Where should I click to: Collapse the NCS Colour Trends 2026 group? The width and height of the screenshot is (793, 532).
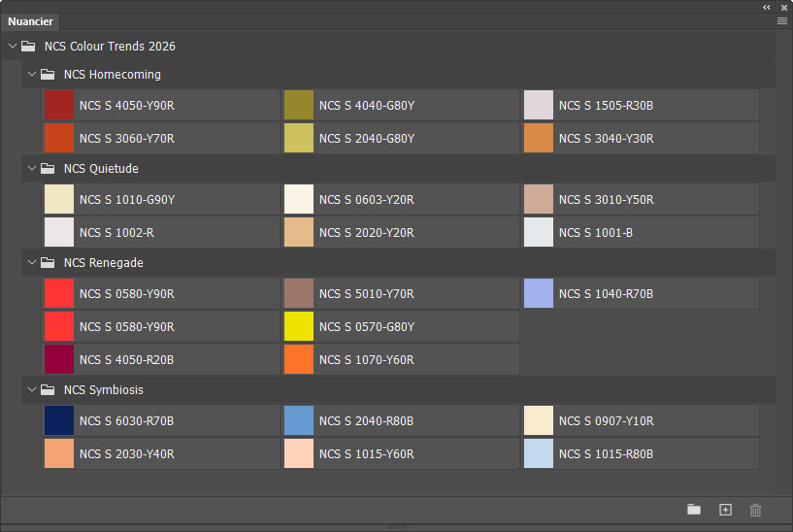(x=13, y=46)
